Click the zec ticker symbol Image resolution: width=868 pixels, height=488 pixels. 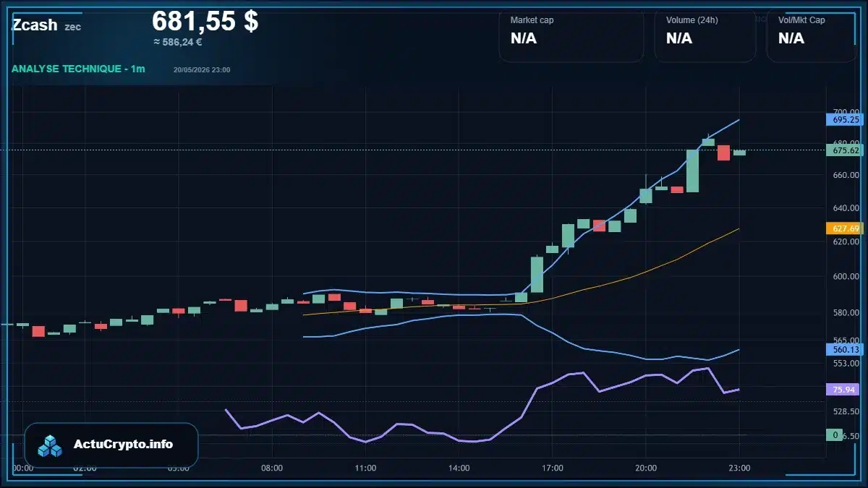click(73, 27)
